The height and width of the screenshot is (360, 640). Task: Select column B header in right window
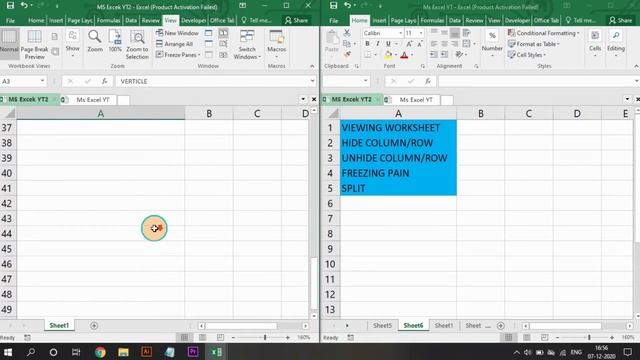click(480, 113)
